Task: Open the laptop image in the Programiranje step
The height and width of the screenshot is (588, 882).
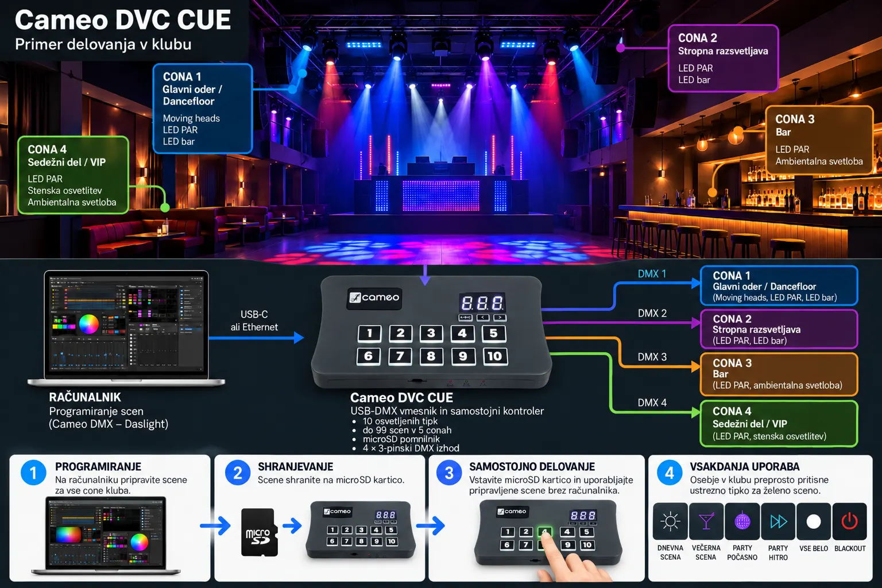Action: (x=106, y=535)
